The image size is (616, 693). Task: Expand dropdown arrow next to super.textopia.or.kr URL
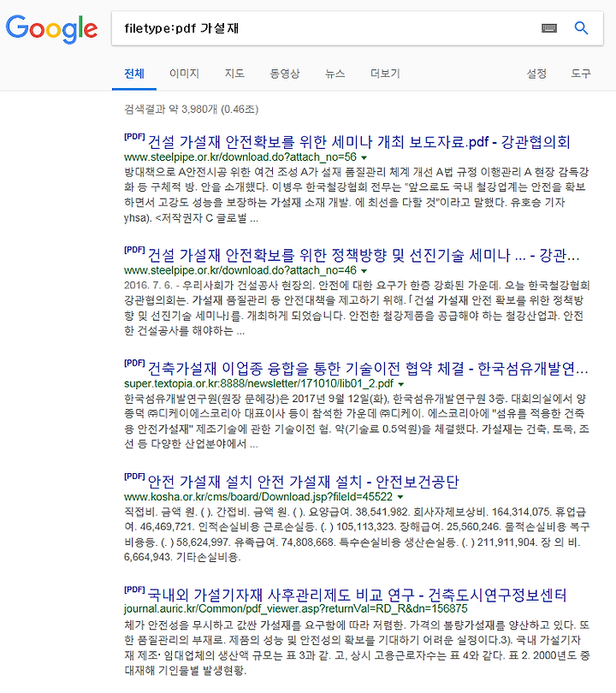(400, 384)
